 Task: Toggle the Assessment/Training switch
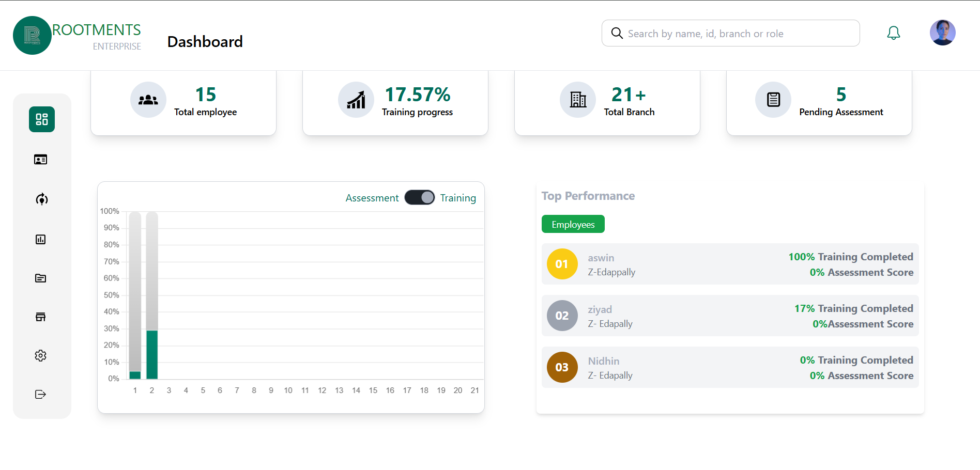[420, 197]
